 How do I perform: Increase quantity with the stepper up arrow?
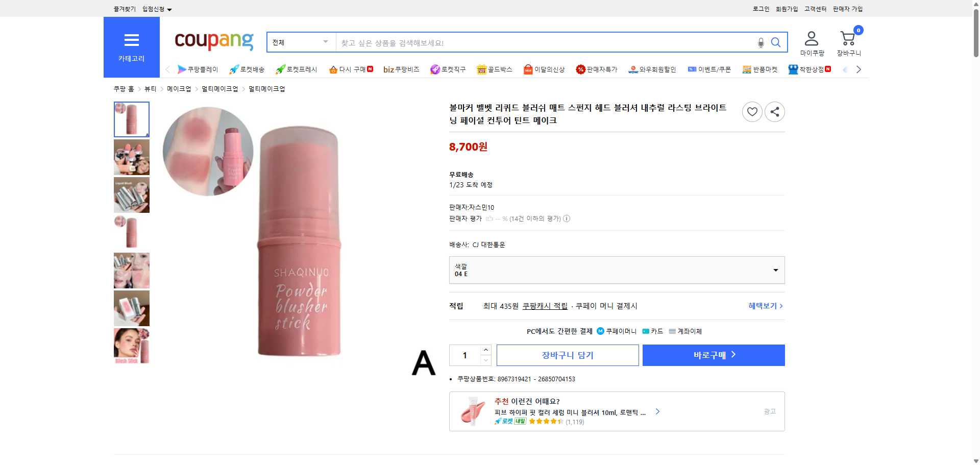[485, 349]
